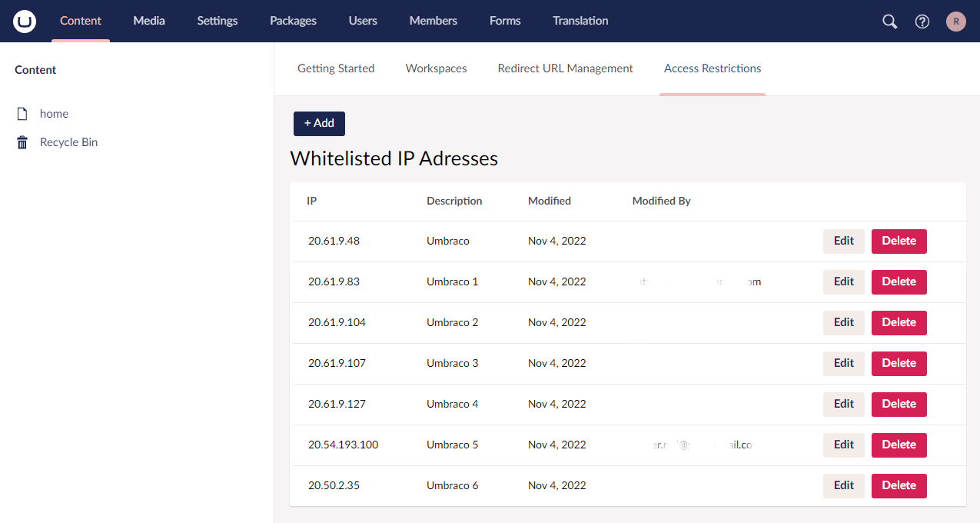
Task: Click the Umbraco 3 description cell
Action: click(453, 363)
